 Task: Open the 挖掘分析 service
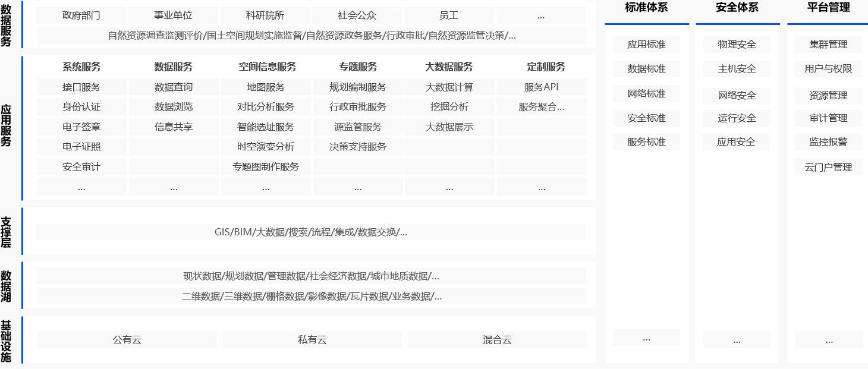pos(449,107)
